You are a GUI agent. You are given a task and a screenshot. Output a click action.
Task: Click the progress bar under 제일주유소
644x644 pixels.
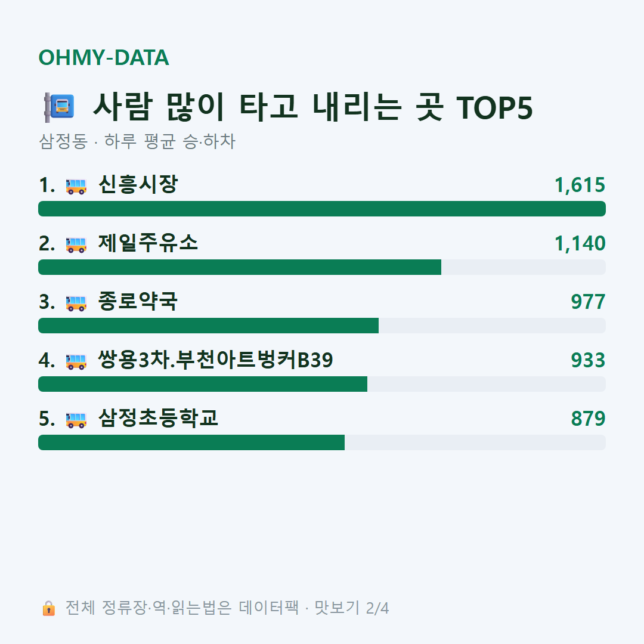pos(322,267)
